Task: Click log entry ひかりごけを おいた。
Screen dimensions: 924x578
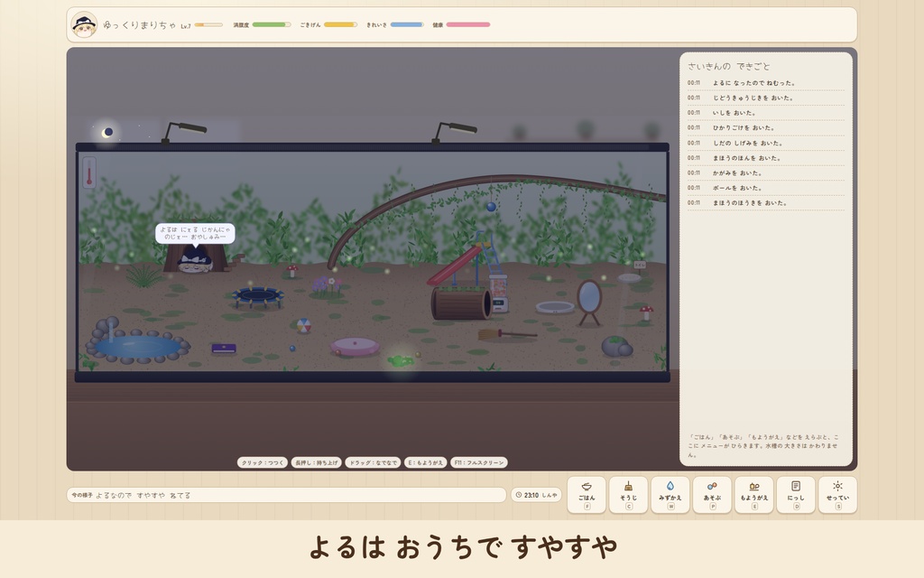Action: click(x=766, y=128)
